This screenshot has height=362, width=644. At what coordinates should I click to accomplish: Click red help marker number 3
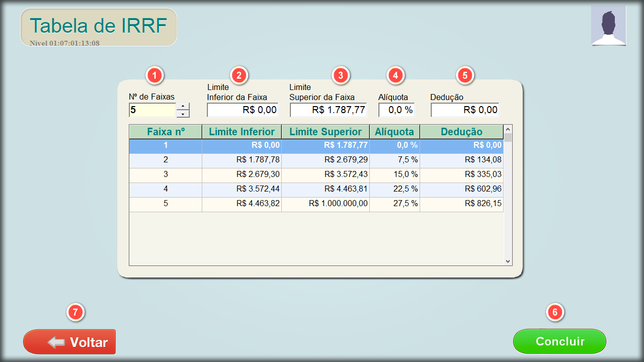click(x=341, y=75)
